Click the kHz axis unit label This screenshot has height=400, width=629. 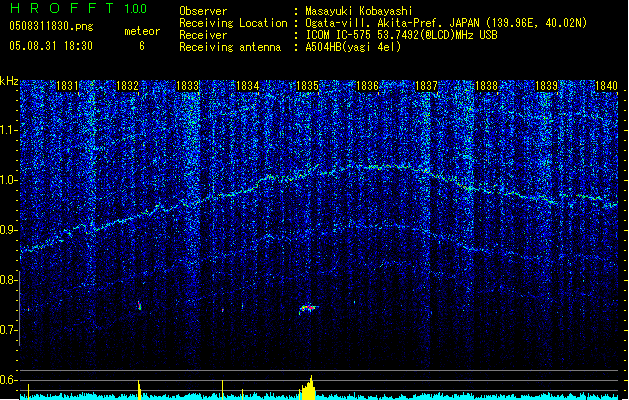tap(9, 81)
